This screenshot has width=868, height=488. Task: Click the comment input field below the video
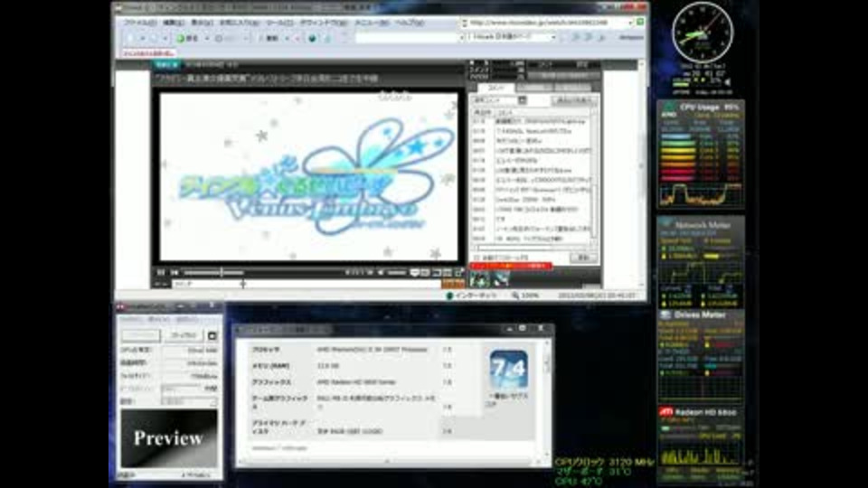tap(307, 284)
